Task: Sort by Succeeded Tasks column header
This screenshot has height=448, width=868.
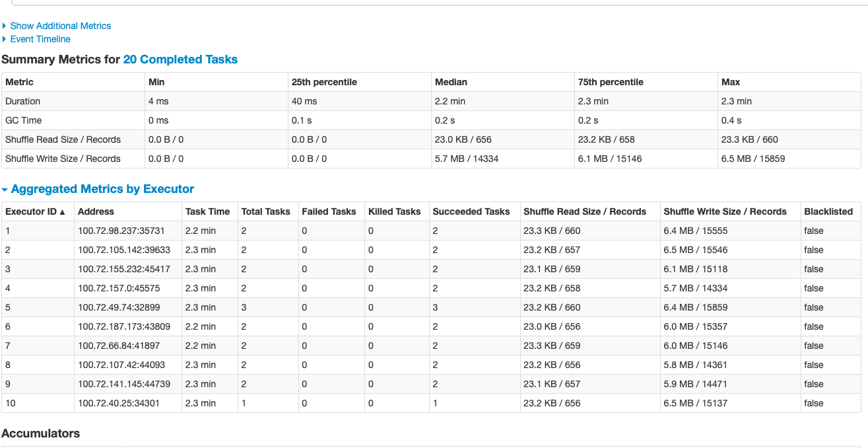Action: click(x=471, y=211)
